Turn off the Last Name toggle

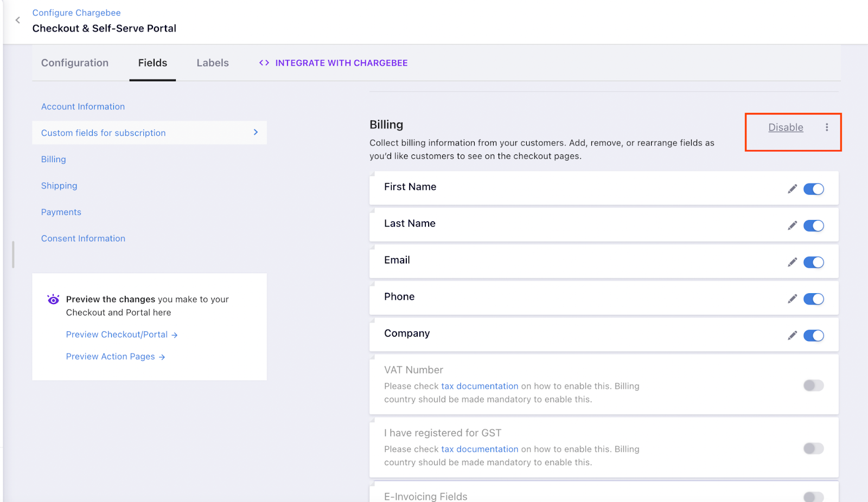point(814,226)
